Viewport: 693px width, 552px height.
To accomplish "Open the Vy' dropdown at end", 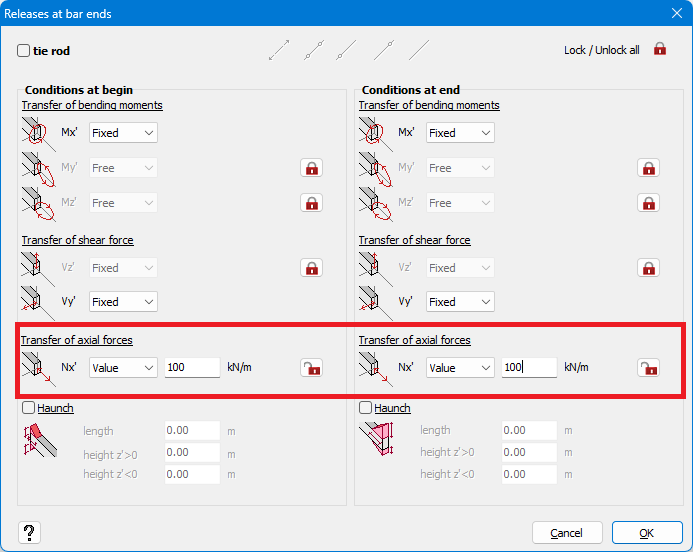I will (460, 301).
